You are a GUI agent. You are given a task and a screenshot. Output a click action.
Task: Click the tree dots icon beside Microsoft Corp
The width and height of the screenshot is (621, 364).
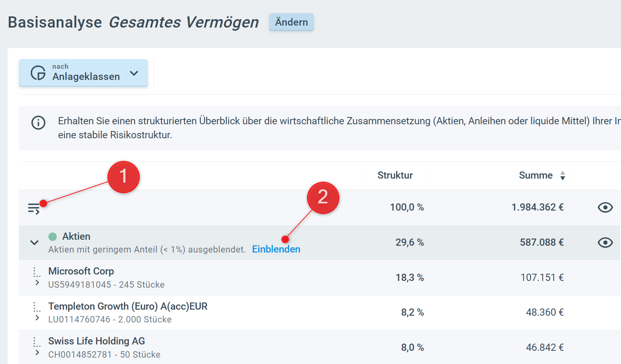tap(37, 273)
